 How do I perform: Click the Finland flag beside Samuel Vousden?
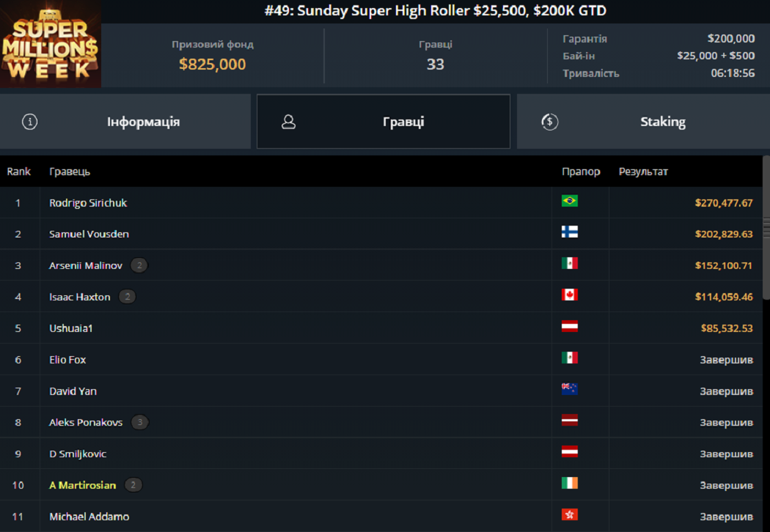[x=570, y=233]
